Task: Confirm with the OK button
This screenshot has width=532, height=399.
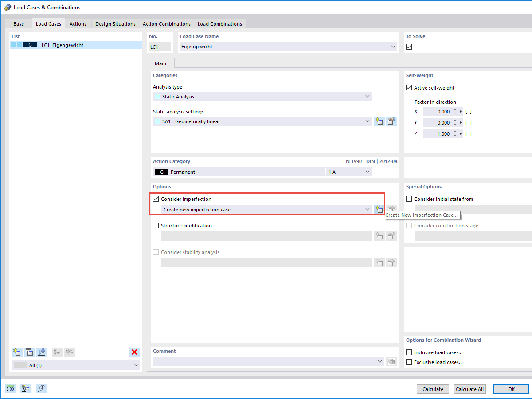Action: 511,389
